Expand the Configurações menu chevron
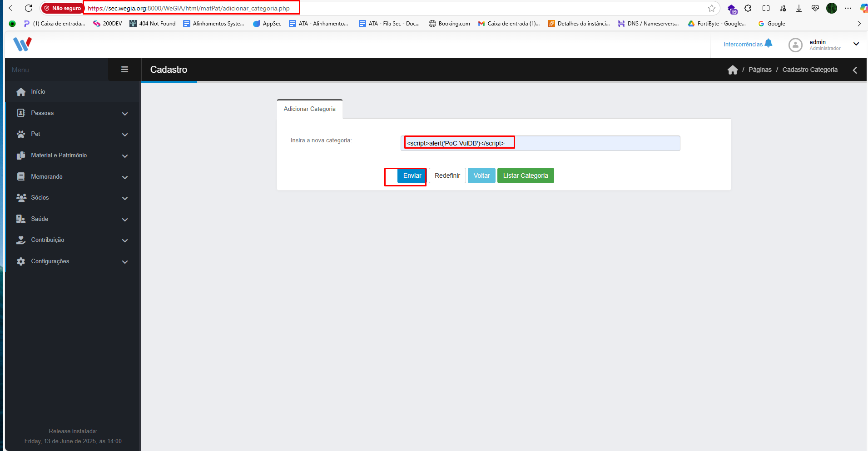The height and width of the screenshot is (451, 868). tap(125, 262)
